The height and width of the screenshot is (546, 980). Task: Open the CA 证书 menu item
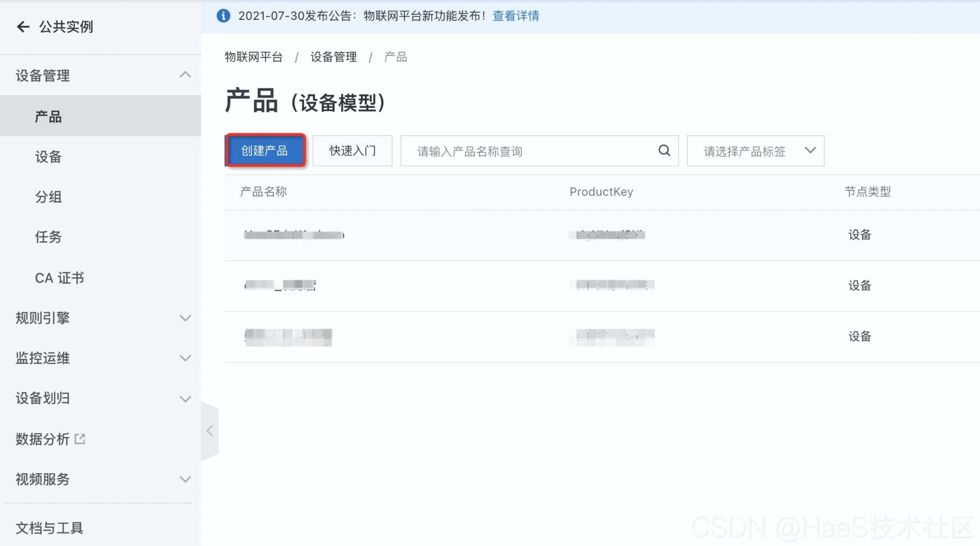(59, 278)
